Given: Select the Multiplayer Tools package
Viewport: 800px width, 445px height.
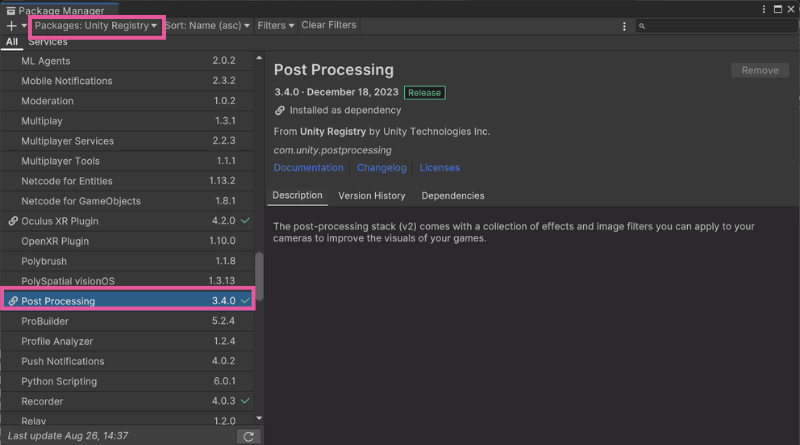Looking at the screenshot, I should [128, 161].
